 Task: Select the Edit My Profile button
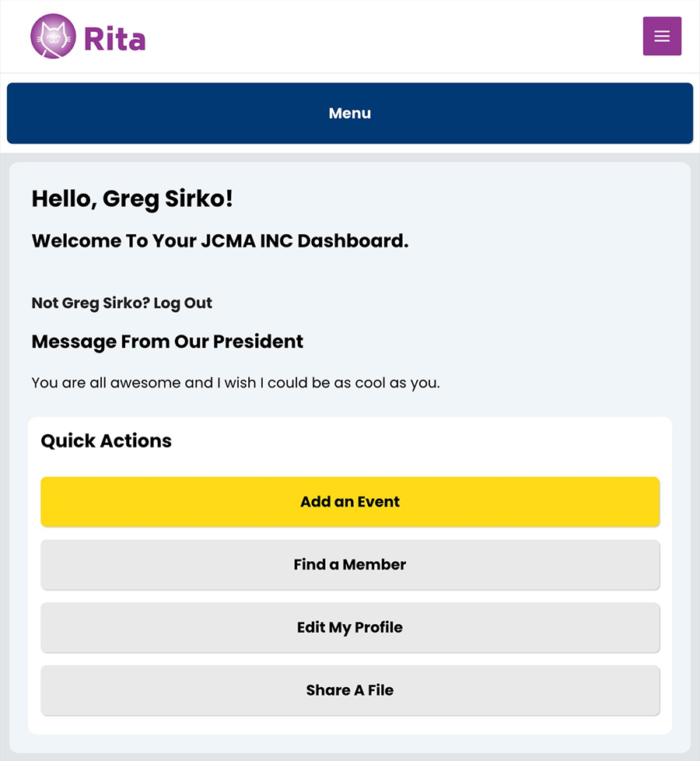pos(349,627)
